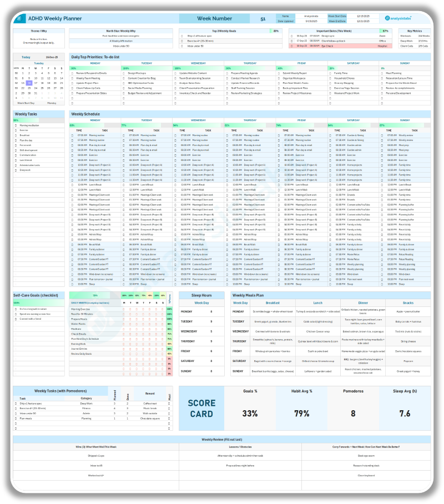The image size is (444, 504).
Task: Check "Water Plants" habit for Wednesday
Action: point(137,324)
